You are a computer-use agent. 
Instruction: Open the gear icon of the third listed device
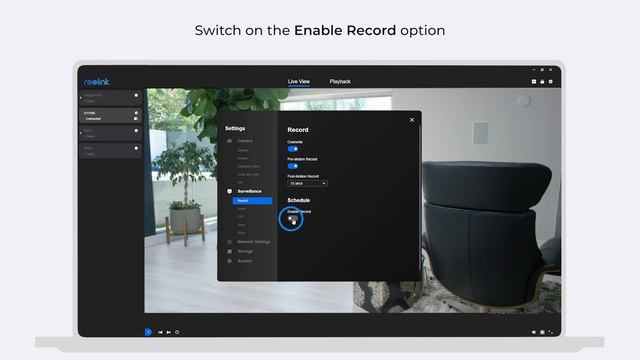(136, 131)
